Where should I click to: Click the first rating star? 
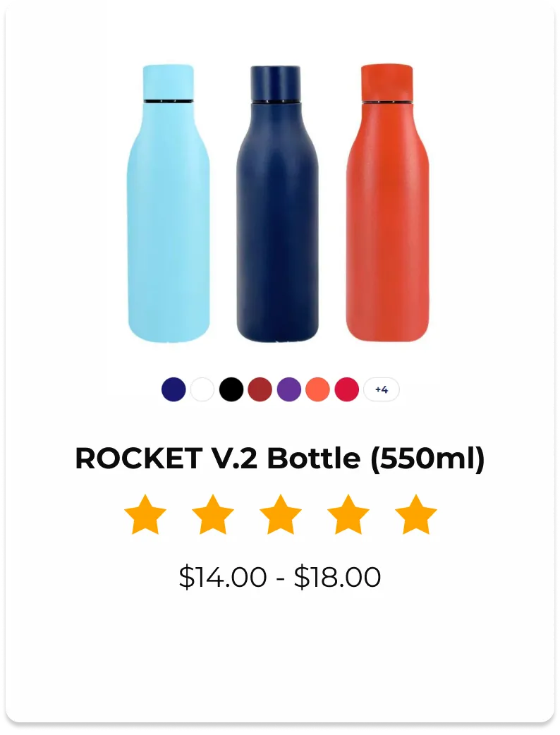(145, 515)
